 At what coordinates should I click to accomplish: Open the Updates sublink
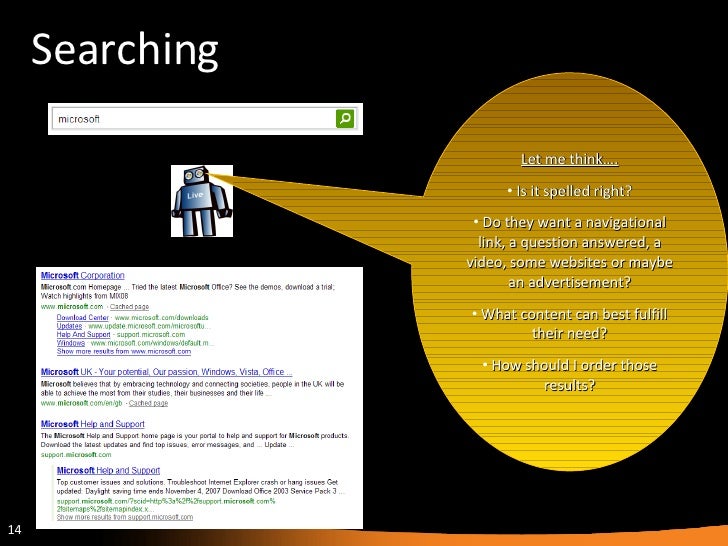(69, 326)
